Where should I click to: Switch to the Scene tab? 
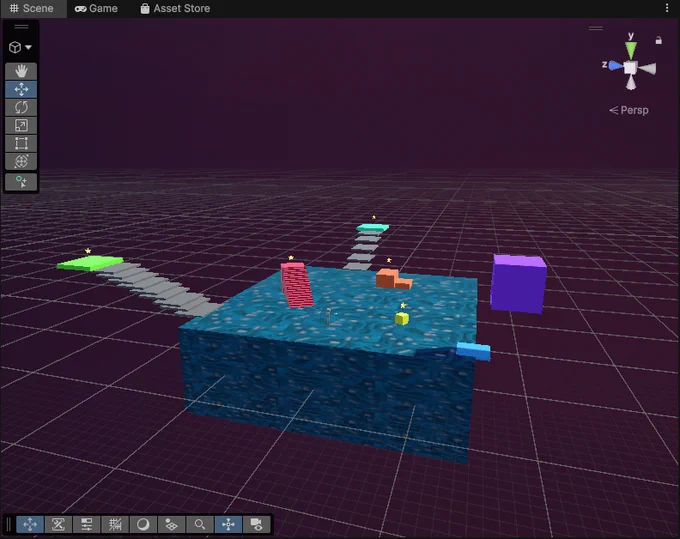click(32, 8)
